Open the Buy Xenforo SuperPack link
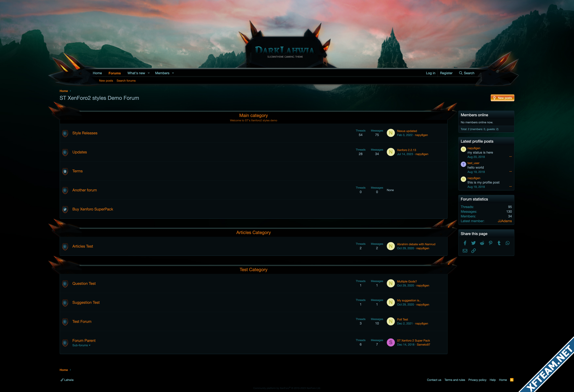This screenshot has height=392, width=574. (x=93, y=209)
